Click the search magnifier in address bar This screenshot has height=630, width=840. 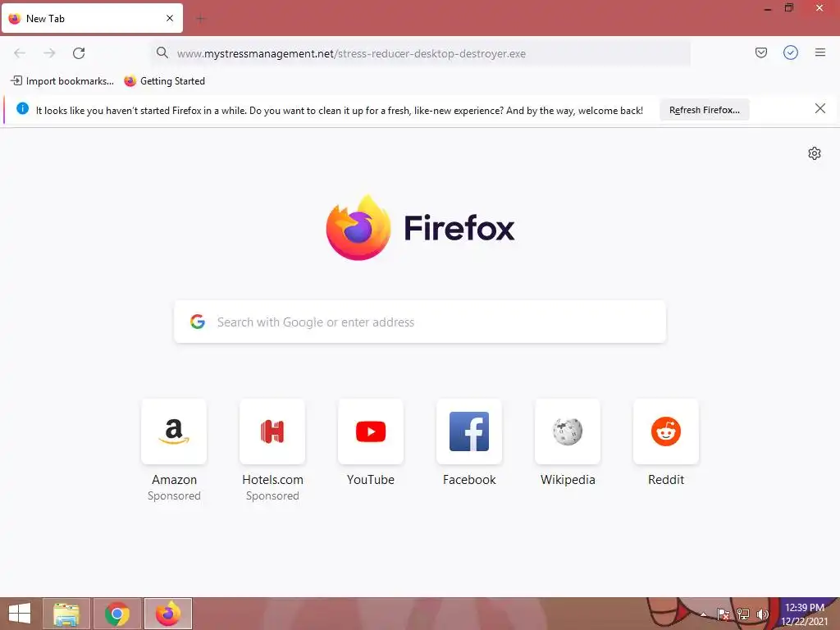(x=162, y=52)
